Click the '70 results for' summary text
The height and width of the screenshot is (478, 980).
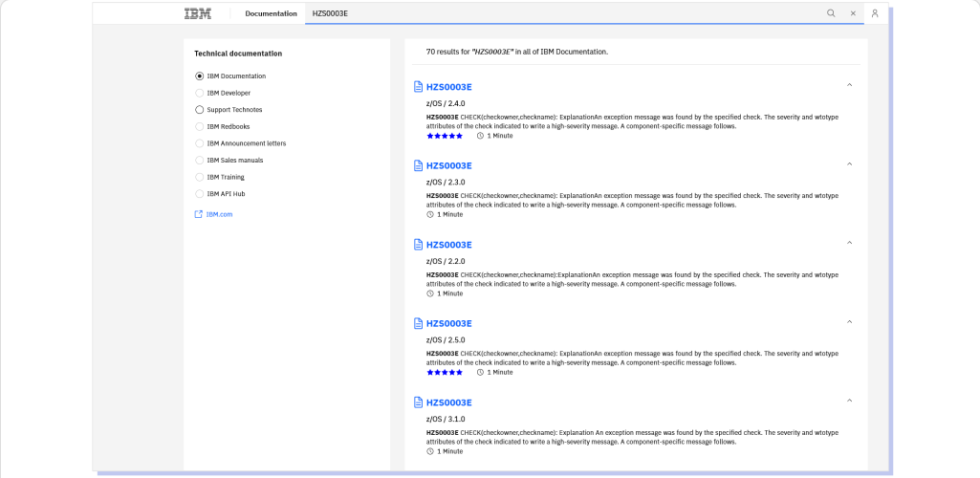pos(517,52)
